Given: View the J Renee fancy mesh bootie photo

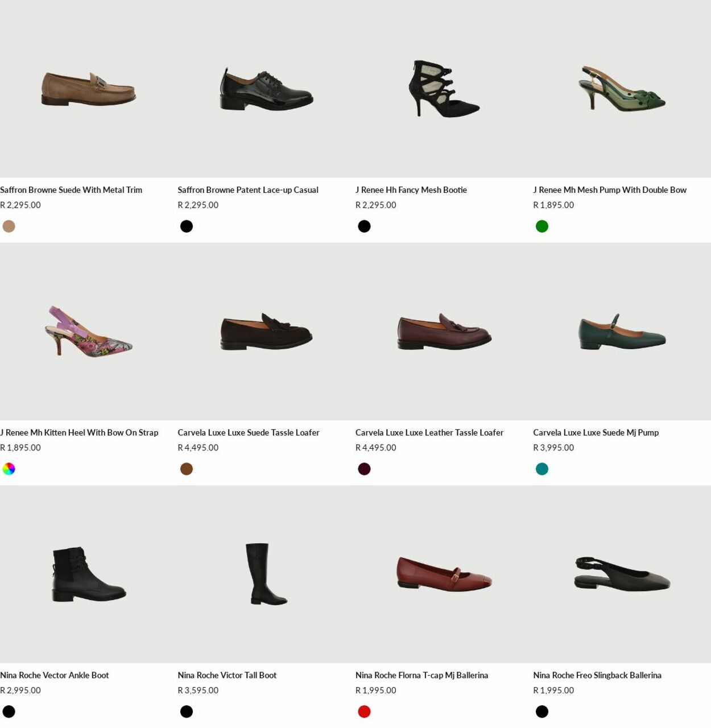Looking at the screenshot, I should pos(444,89).
